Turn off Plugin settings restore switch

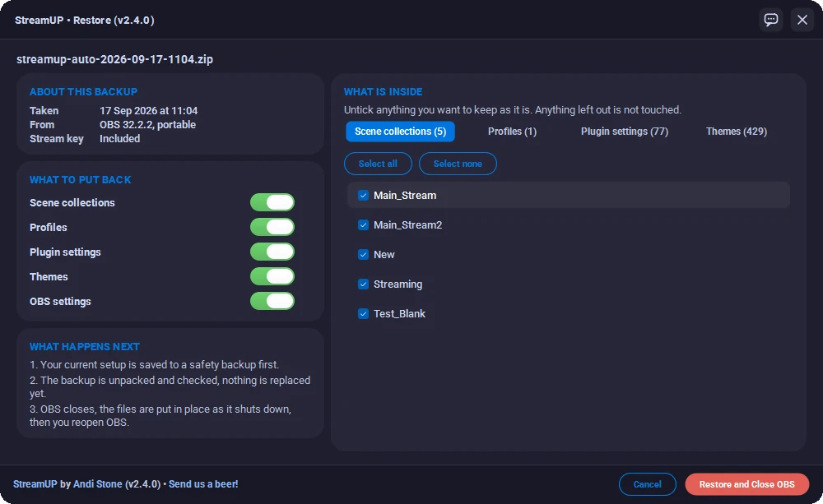(x=272, y=252)
